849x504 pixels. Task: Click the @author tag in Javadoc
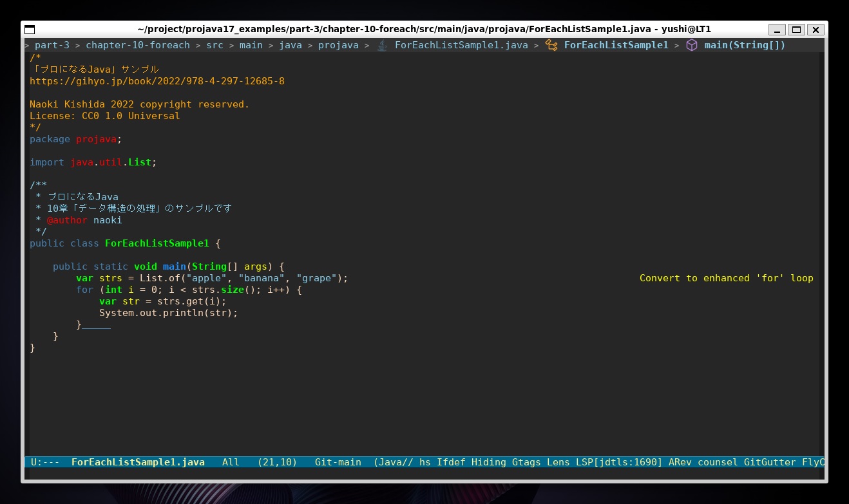67,220
